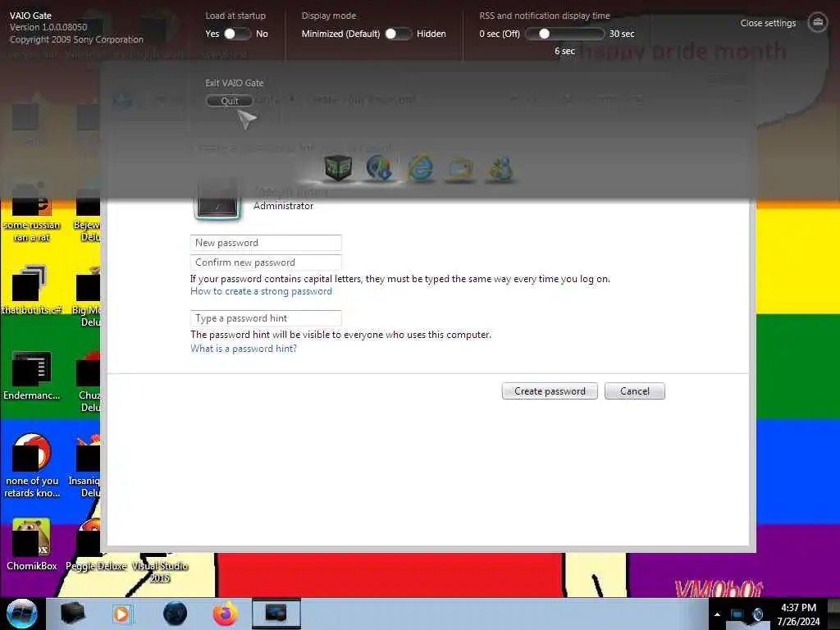Click the Close settings toolbox icon
This screenshot has width=840, height=630.
coord(818,22)
